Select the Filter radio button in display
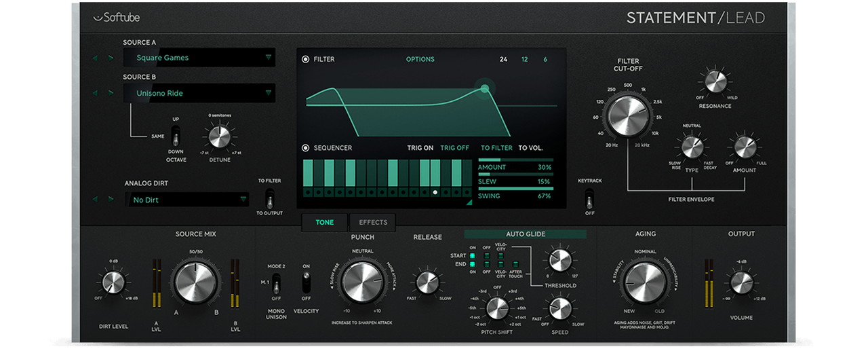 (306, 59)
